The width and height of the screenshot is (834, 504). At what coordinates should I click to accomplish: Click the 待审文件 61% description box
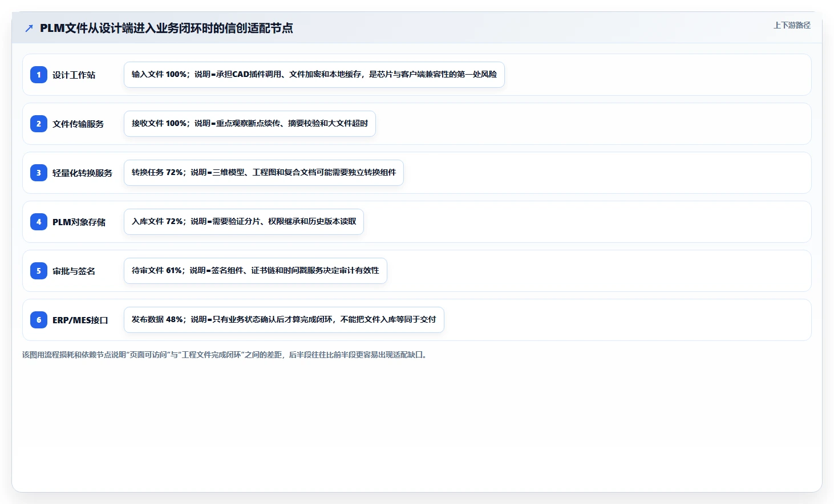pyautogui.click(x=256, y=271)
